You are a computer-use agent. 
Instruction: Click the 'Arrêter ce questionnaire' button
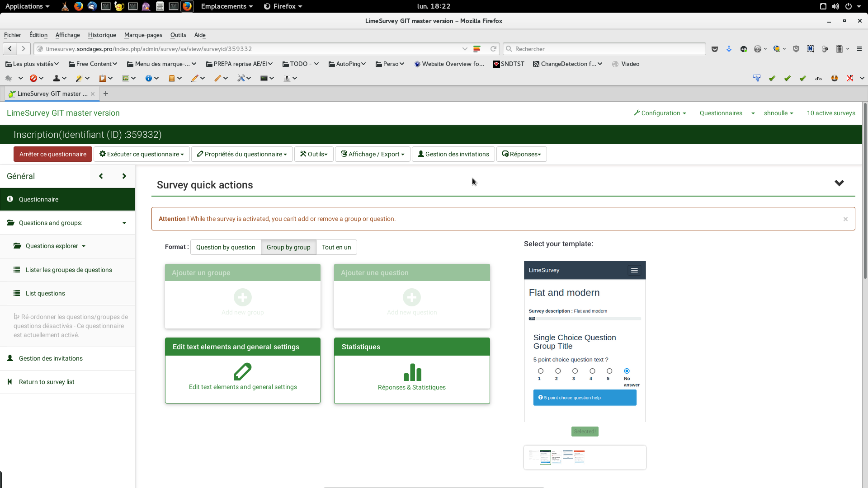pos(53,154)
